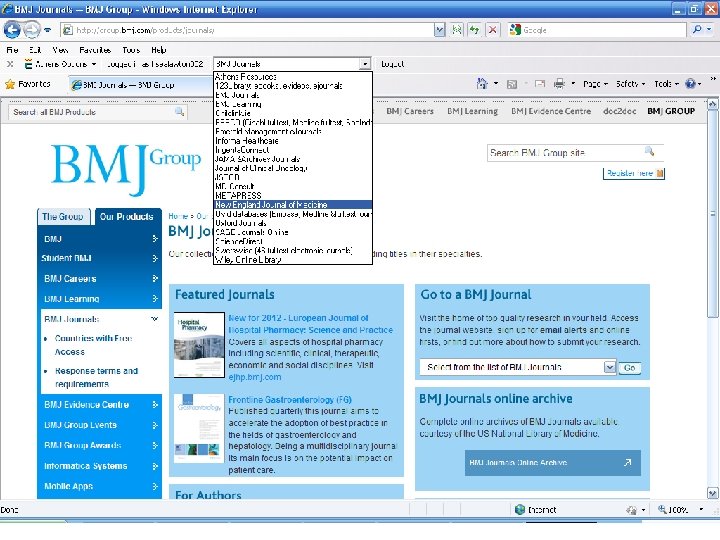The width and height of the screenshot is (720, 540).
Task: Pick SAGE Journals Online in the list
Action: (293, 232)
